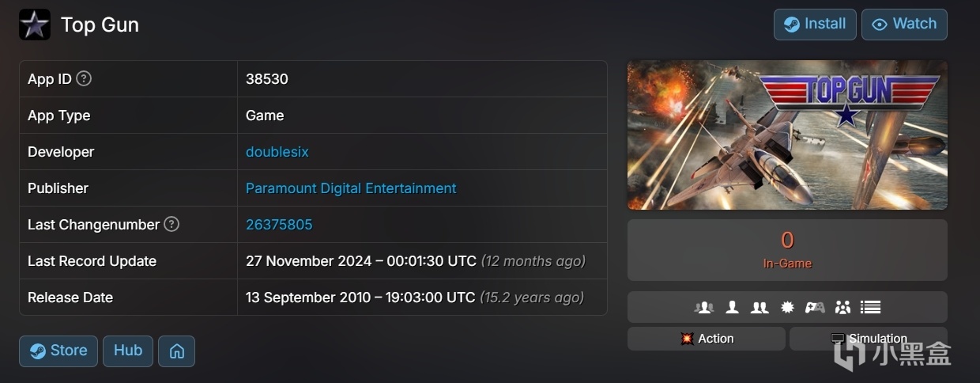
Task: Open the community Hub button
Action: tap(128, 351)
